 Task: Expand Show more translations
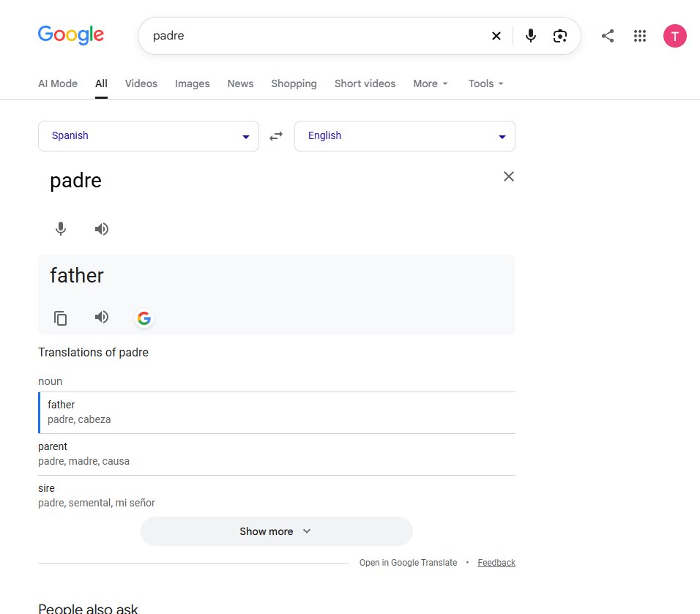tap(276, 531)
